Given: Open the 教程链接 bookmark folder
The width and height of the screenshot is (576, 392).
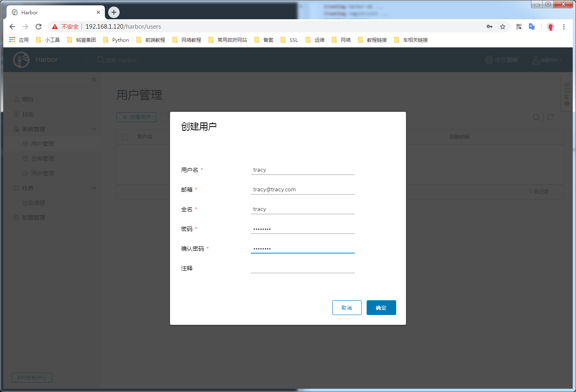Looking at the screenshot, I should [x=372, y=40].
